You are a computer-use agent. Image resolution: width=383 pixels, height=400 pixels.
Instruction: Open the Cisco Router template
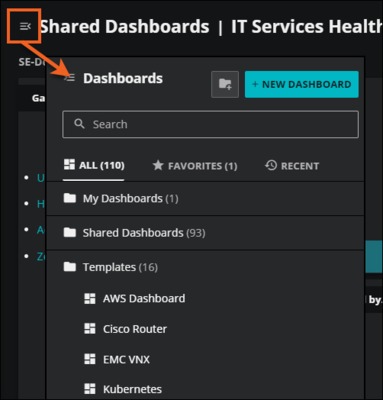point(135,329)
